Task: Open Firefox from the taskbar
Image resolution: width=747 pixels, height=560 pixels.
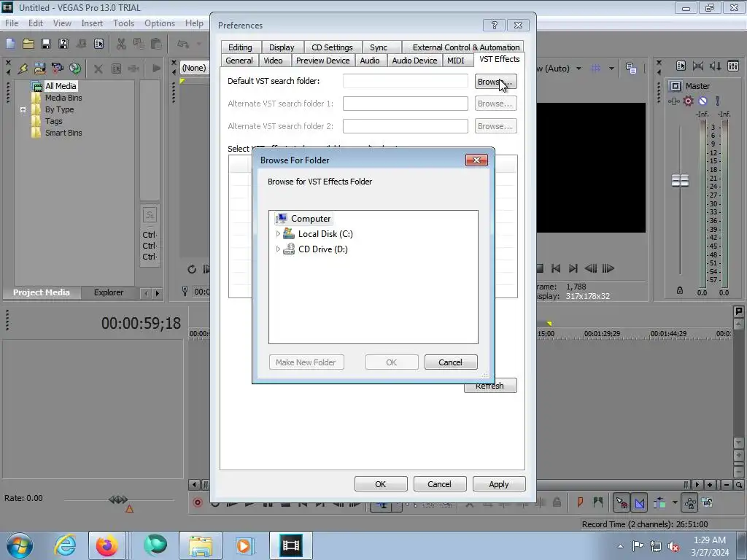Action: point(107,545)
